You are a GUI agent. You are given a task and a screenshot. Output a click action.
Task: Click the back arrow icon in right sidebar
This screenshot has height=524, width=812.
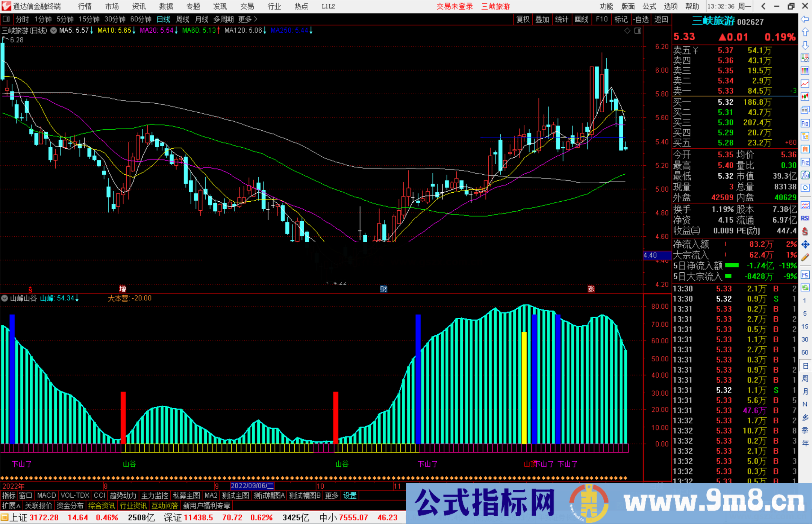click(x=805, y=19)
